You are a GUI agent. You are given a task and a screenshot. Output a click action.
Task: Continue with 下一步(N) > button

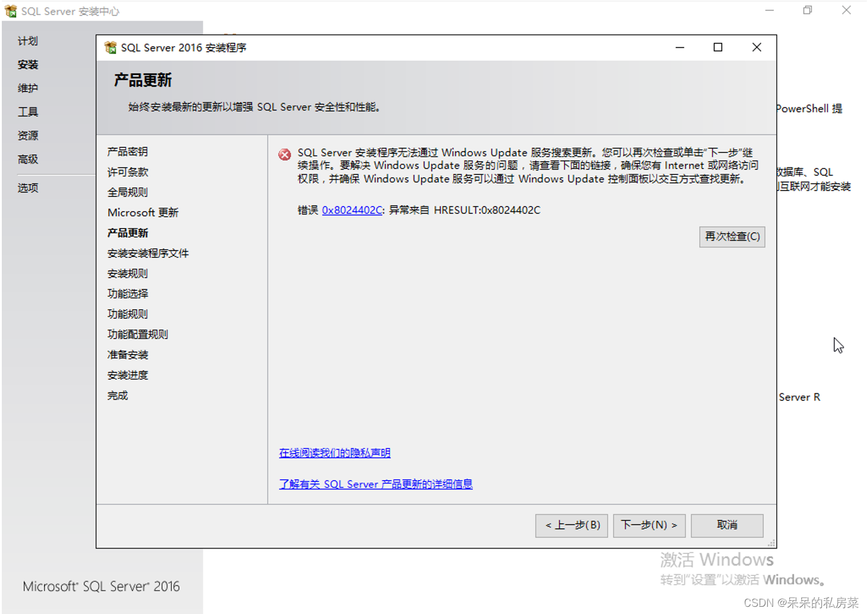pos(649,525)
